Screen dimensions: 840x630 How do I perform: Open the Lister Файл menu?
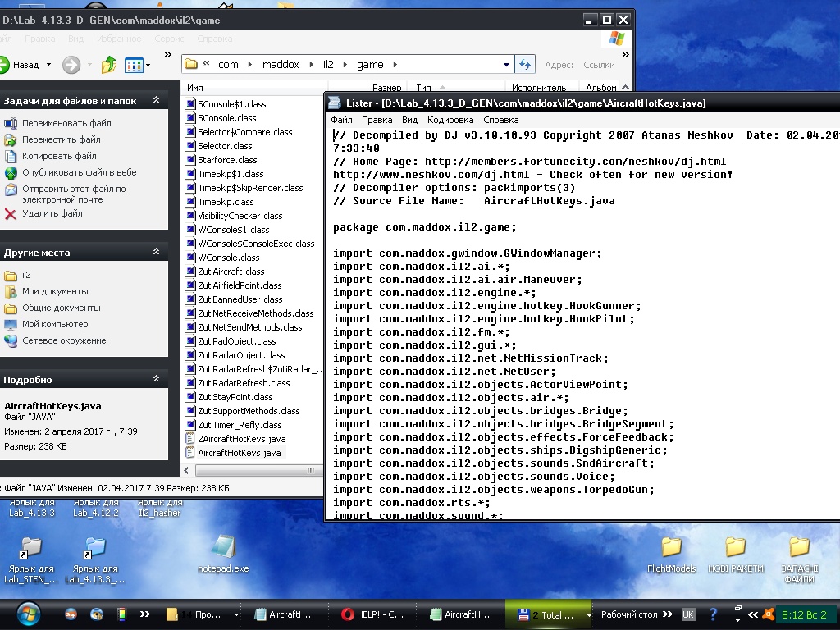[x=341, y=120]
